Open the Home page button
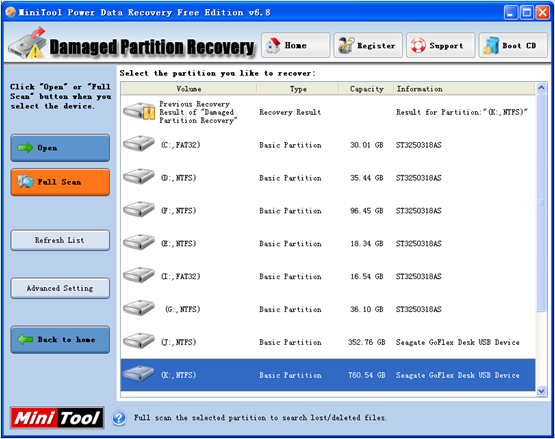The image size is (555, 439). pos(296,45)
